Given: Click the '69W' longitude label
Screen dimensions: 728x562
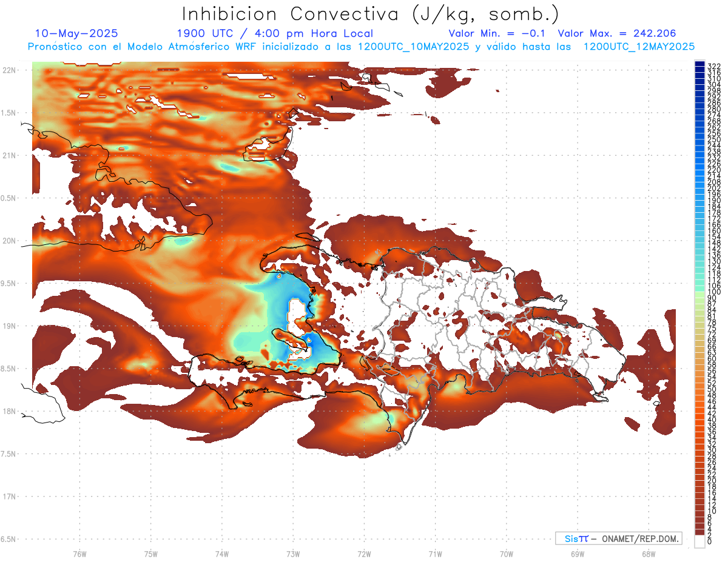Looking at the screenshot, I should pos(578,554).
